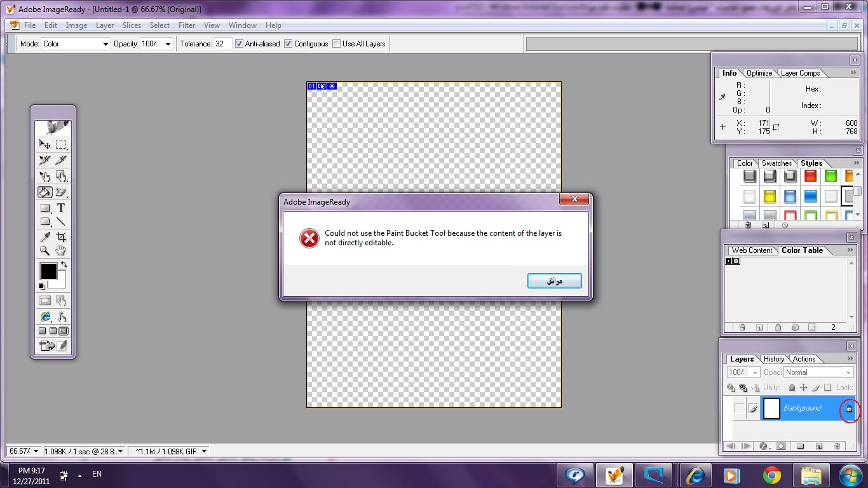Open the Filter menu
The image size is (868, 488).
tap(187, 25)
